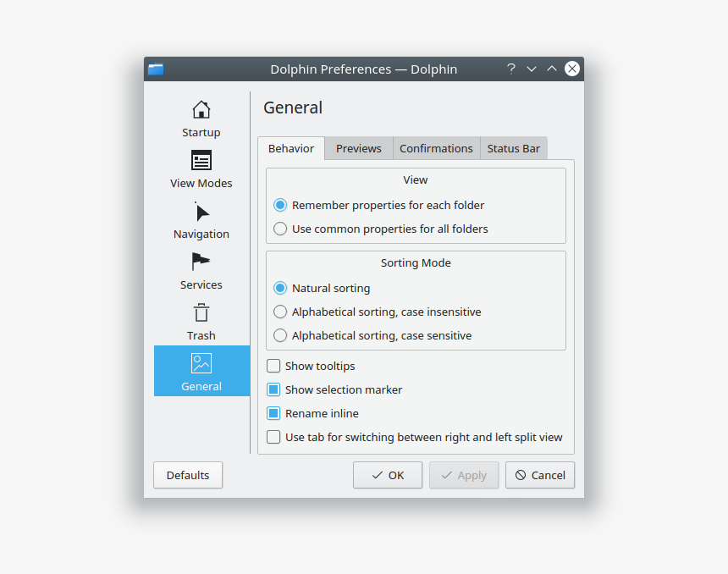Click the Defaults button
This screenshot has width=728, height=574.
pyautogui.click(x=188, y=475)
